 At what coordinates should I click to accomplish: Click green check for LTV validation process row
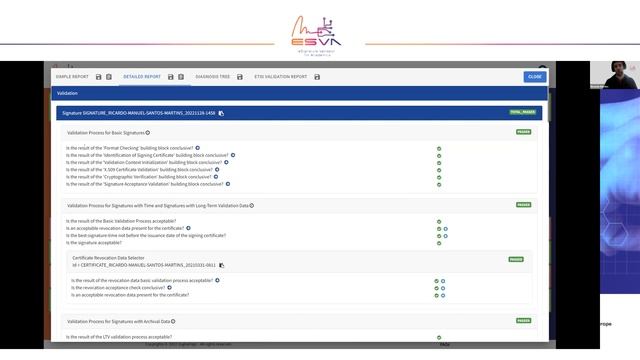[x=439, y=338]
